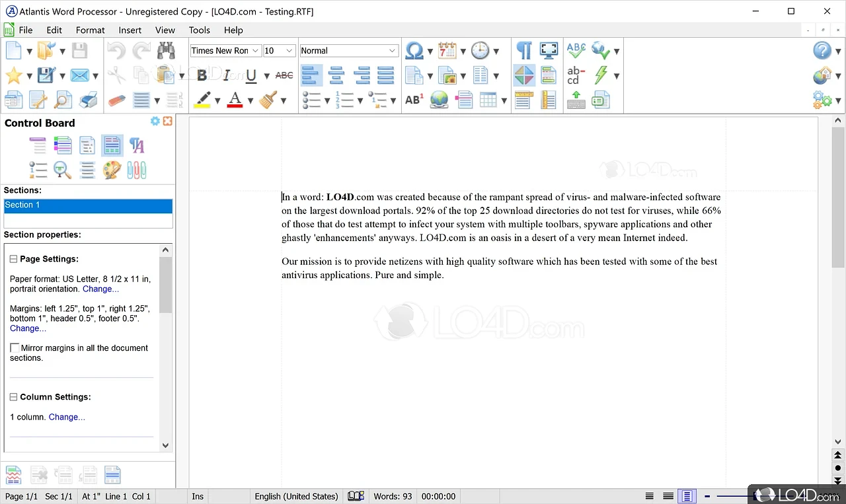The height and width of the screenshot is (504, 846).
Task: Click Change link under Column Settings
Action: (66, 417)
